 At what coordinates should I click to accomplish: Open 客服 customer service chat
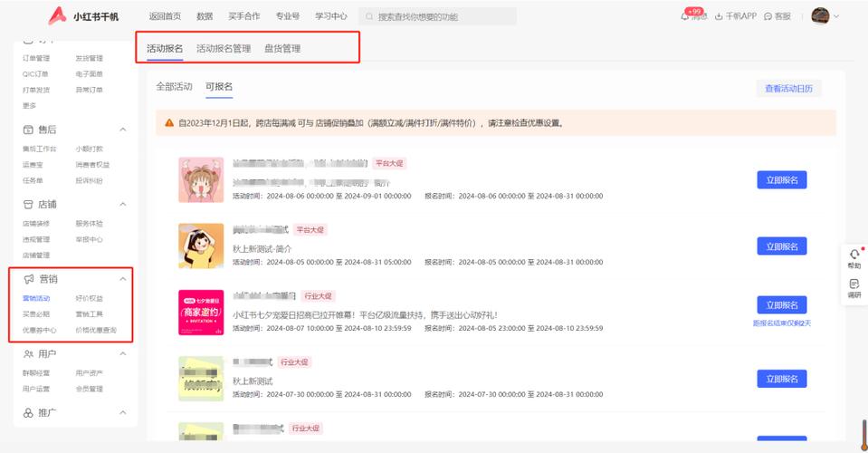[768, 16]
